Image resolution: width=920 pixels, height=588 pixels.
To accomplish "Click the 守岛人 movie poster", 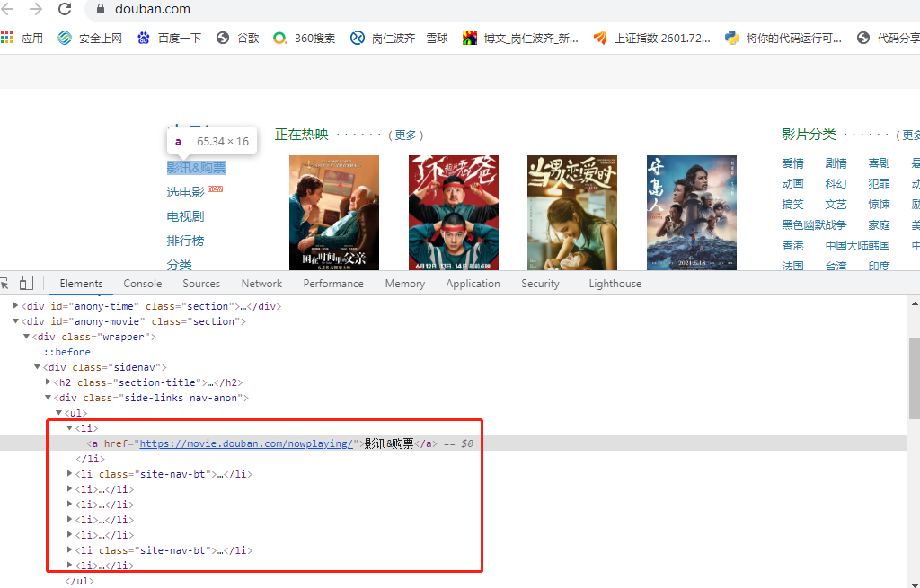I will click(x=689, y=213).
